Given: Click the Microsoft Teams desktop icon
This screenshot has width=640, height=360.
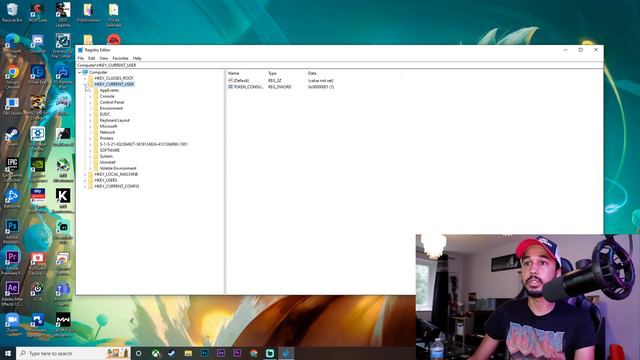Looking at the screenshot, I should tap(63, 293).
